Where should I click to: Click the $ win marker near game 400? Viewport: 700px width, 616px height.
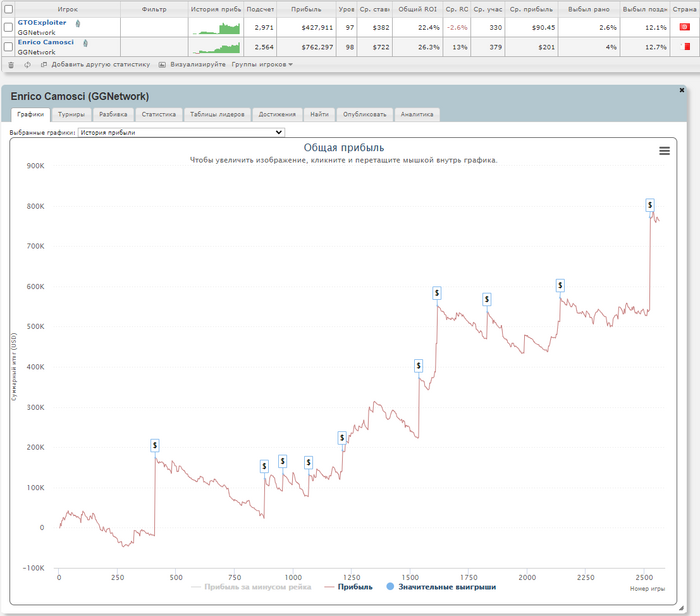pyautogui.click(x=154, y=445)
